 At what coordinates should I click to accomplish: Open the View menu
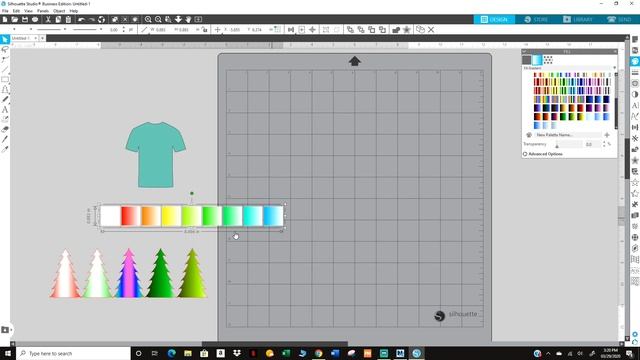pos(29,11)
